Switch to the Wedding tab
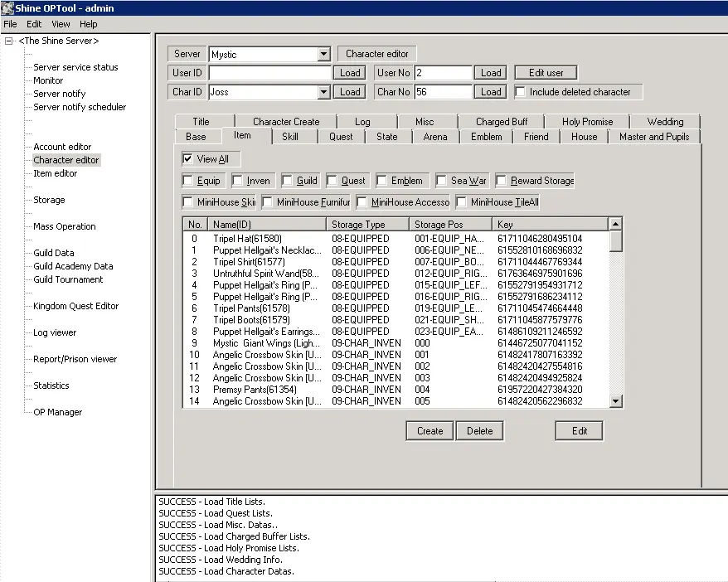The height and width of the screenshot is (582, 728). coord(665,122)
